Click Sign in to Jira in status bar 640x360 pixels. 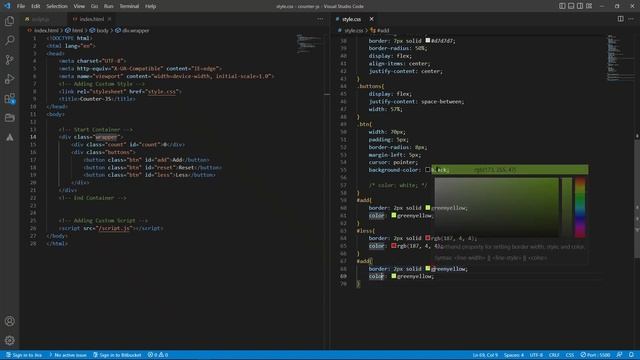click(x=24, y=355)
